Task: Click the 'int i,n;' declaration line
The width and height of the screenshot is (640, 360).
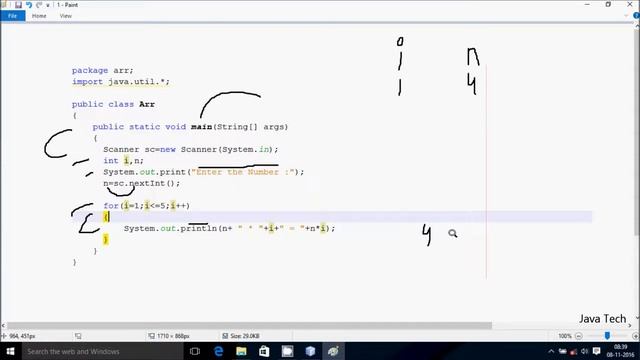Action: (123, 161)
